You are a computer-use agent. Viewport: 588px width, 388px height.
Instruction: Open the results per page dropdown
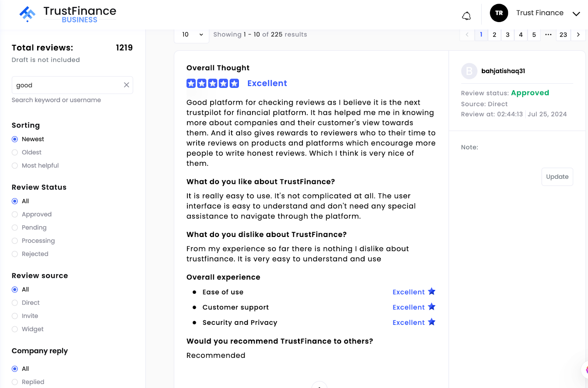(192, 35)
